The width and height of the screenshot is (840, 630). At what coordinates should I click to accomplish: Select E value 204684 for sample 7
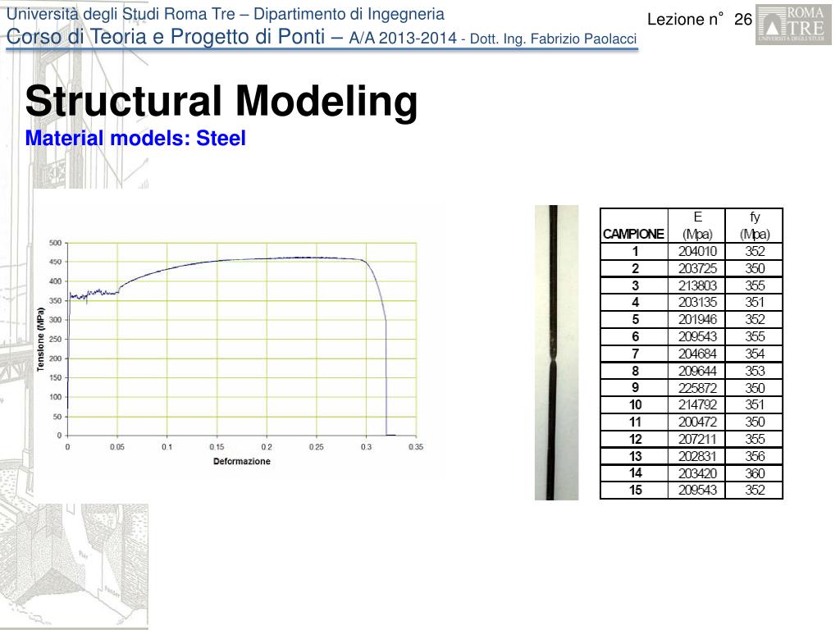click(697, 354)
